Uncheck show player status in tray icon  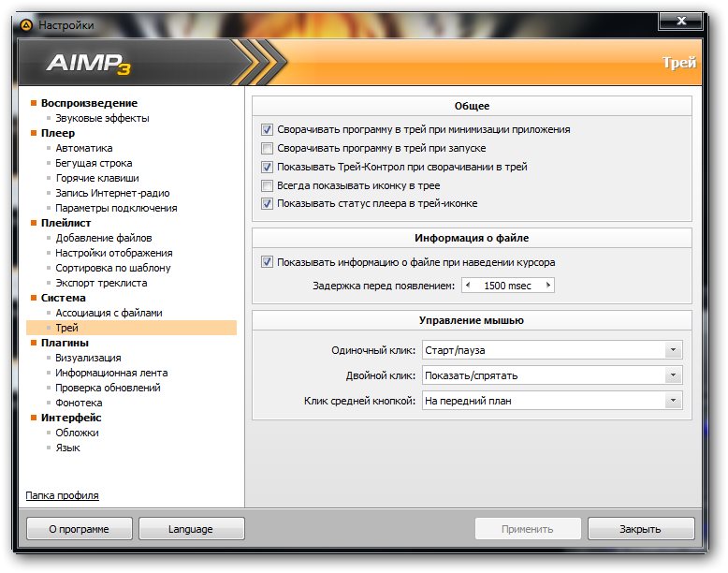[267, 203]
